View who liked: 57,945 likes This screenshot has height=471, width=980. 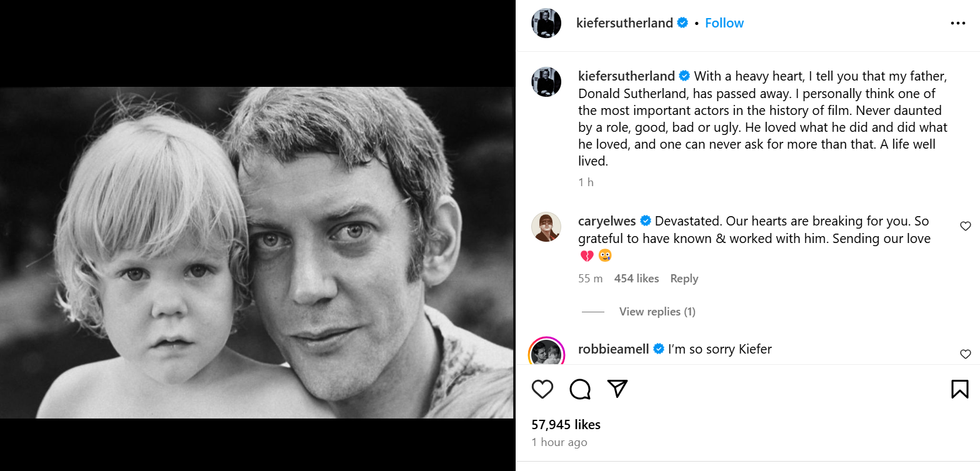click(566, 425)
